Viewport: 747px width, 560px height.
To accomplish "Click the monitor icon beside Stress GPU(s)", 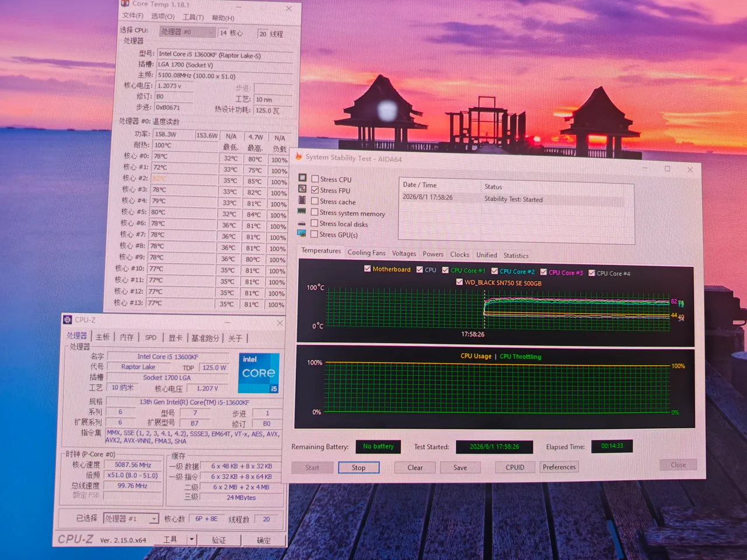I will coord(302,233).
